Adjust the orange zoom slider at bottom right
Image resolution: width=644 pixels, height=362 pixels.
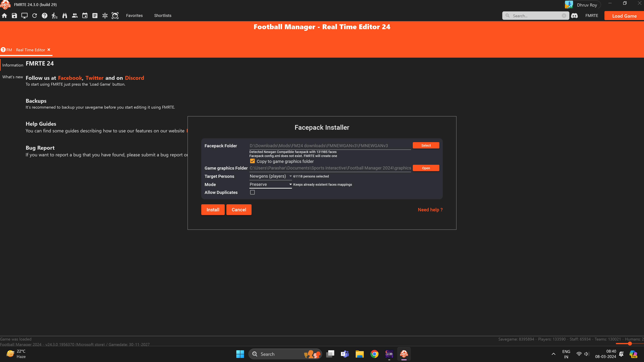630,344
